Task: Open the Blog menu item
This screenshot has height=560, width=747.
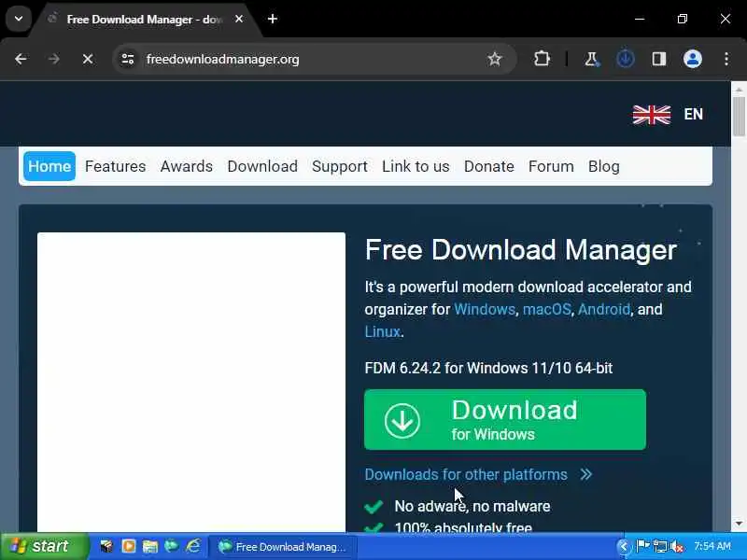Action: 604,166
